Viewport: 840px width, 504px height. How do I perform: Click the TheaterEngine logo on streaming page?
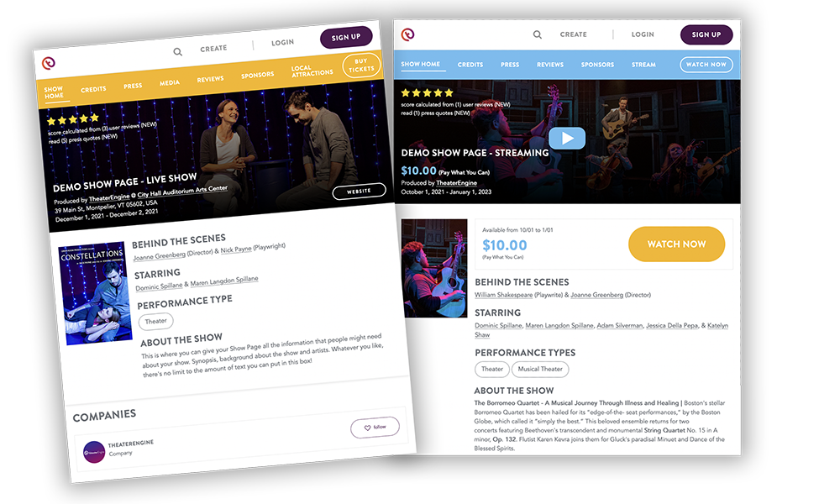click(x=407, y=34)
